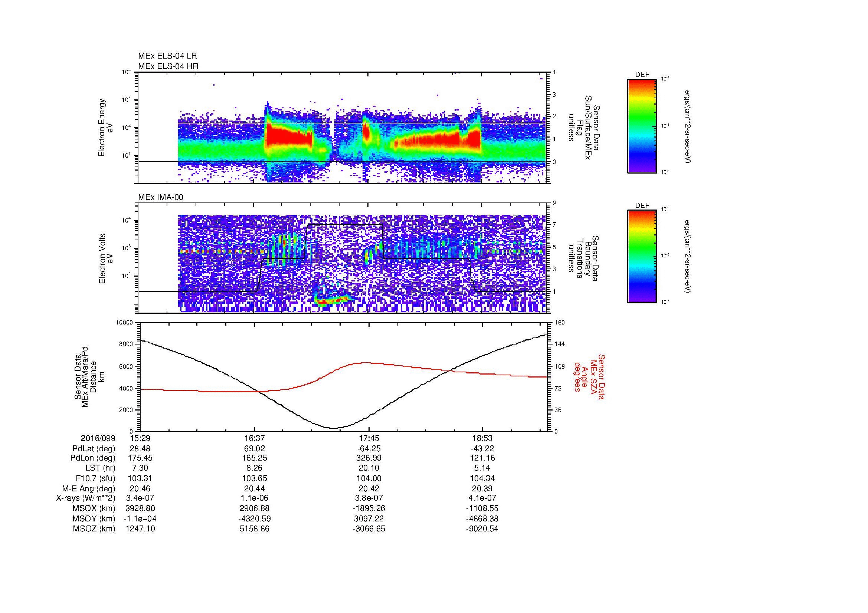Viewport: 868px width, 613px height.
Task: Click the altitude curve minimum near periapsis
Action: [x=334, y=428]
